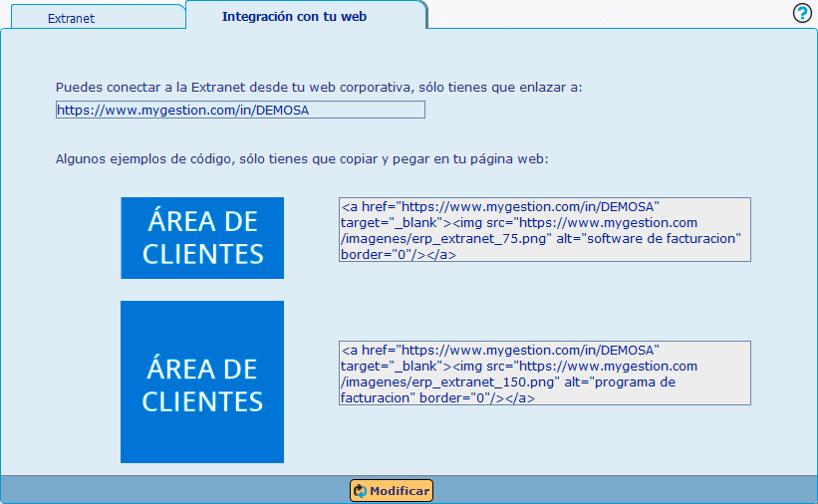818x504 pixels.
Task: Switch to the Extranet tab
Action: (x=98, y=18)
